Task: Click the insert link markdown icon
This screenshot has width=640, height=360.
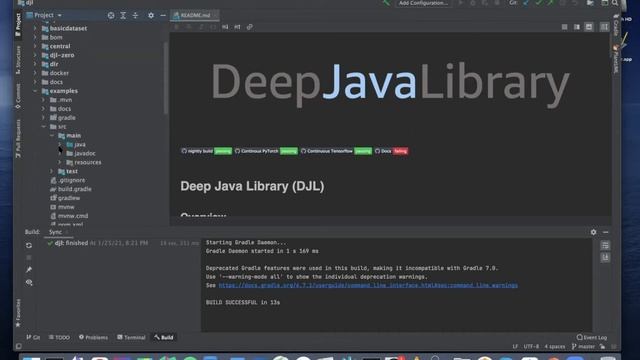Action: (x=250, y=27)
